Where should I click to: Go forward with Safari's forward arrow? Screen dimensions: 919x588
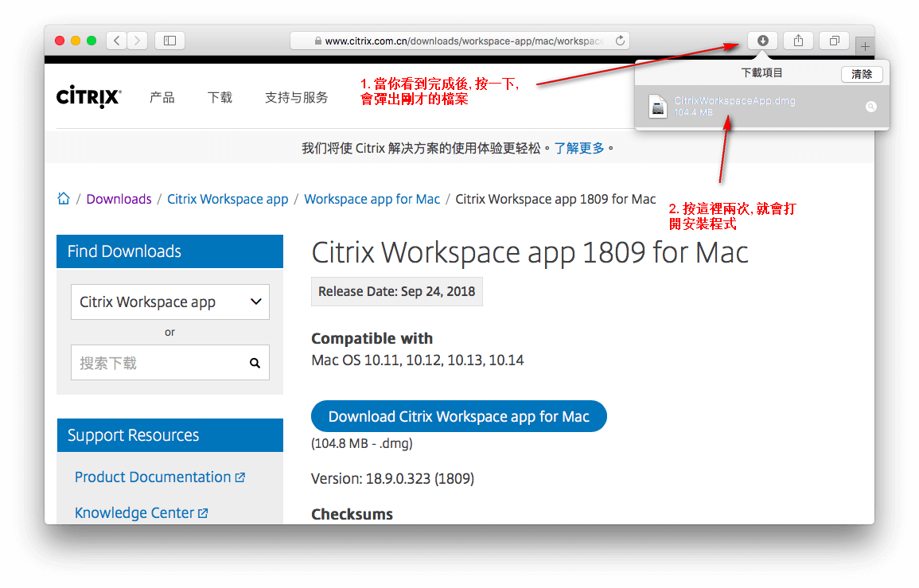coord(137,41)
